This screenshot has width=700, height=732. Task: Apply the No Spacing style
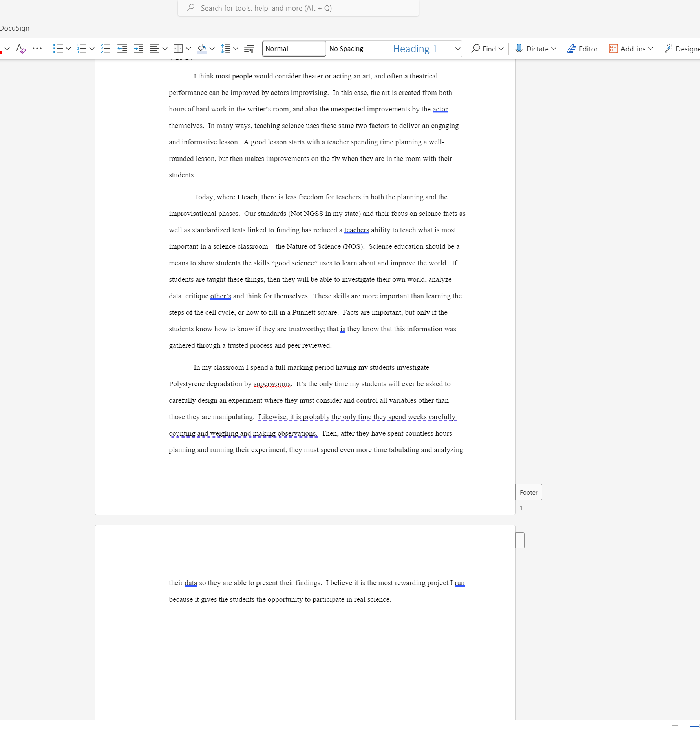pos(358,49)
